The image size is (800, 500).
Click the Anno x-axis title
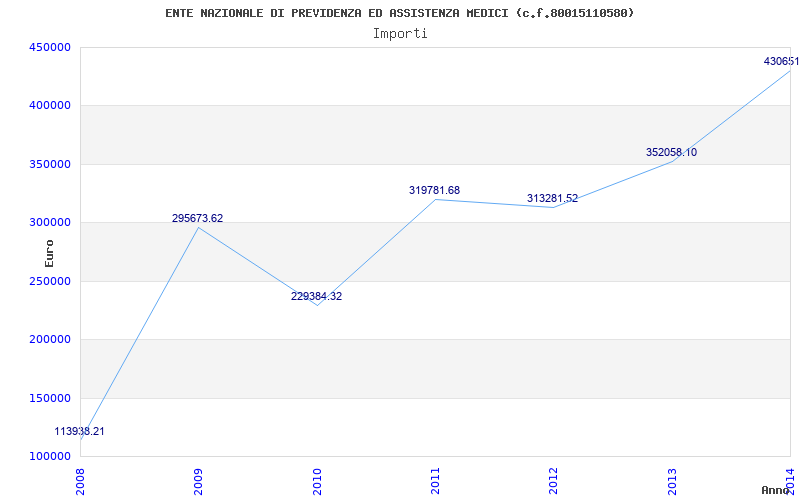[775, 490]
